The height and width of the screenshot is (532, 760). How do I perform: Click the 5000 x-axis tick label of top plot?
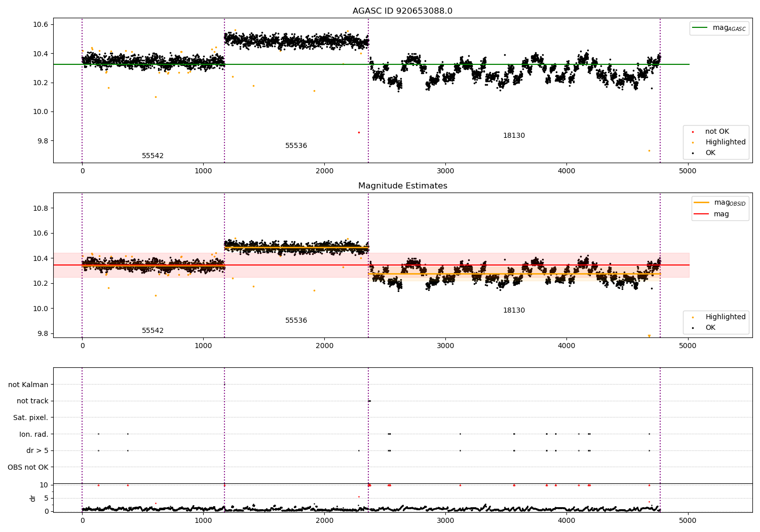[688, 171]
